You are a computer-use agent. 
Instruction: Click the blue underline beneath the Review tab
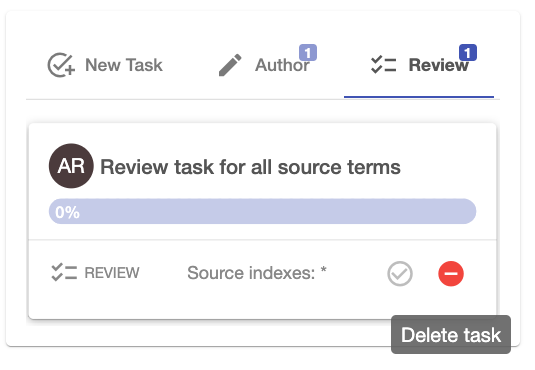[x=419, y=97]
